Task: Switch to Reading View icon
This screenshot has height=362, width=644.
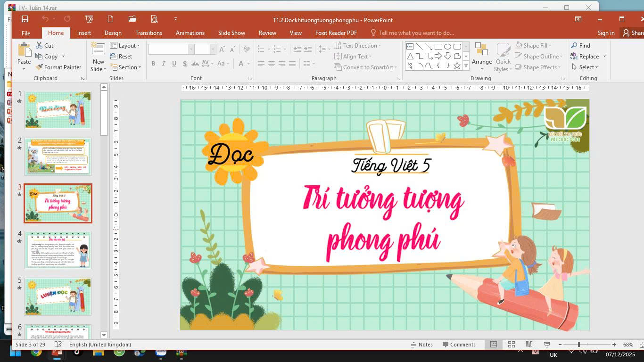Action: (529, 345)
